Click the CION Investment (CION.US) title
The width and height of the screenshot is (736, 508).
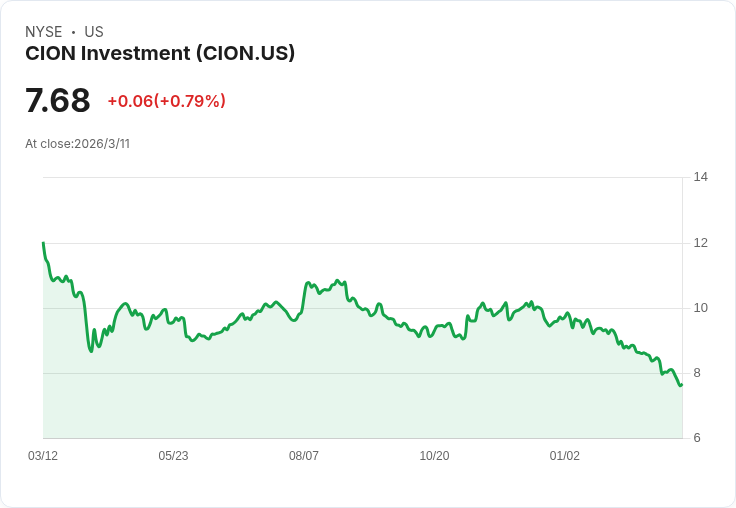[160, 54]
